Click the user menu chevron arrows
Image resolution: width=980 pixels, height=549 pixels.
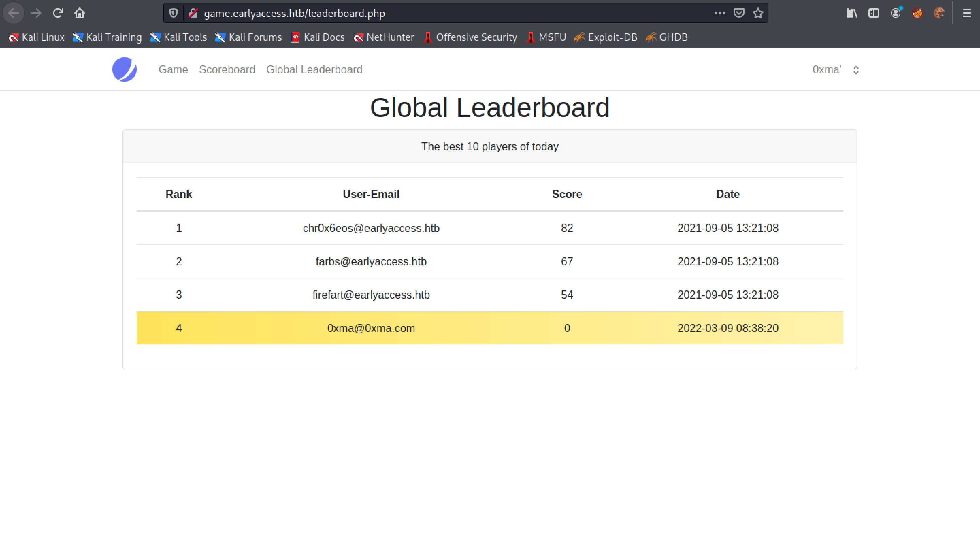[x=856, y=70]
